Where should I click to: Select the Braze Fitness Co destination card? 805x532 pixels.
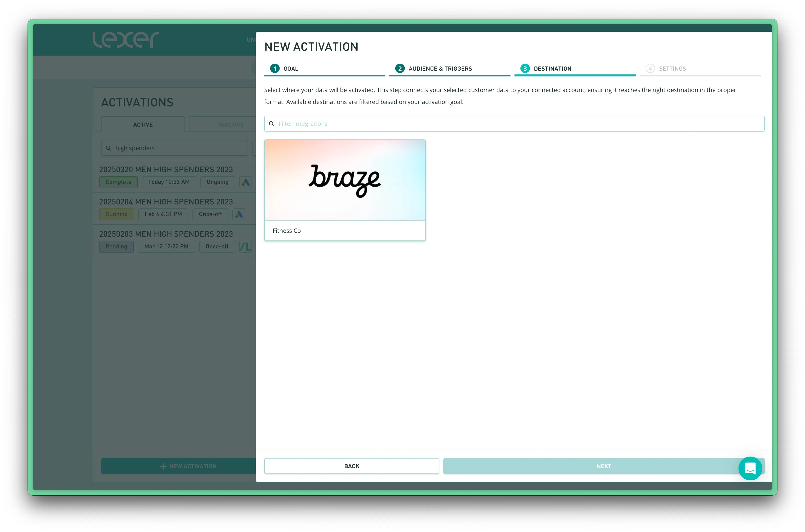coord(345,190)
